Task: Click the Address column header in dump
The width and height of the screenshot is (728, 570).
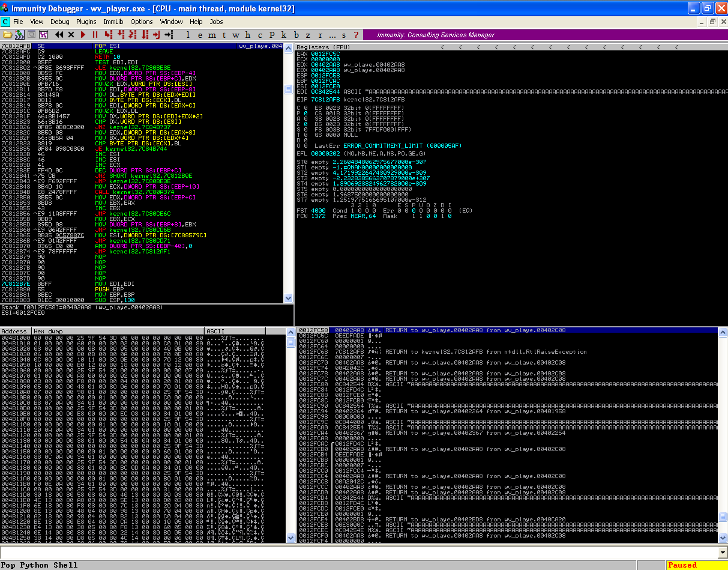Action: pyautogui.click(x=16, y=331)
